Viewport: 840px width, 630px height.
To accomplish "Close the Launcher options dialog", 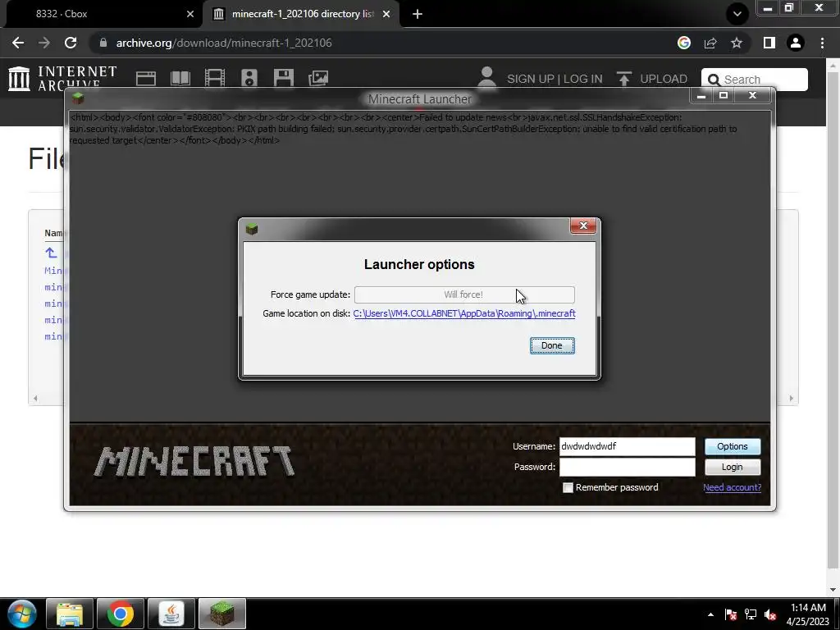I will click(583, 226).
